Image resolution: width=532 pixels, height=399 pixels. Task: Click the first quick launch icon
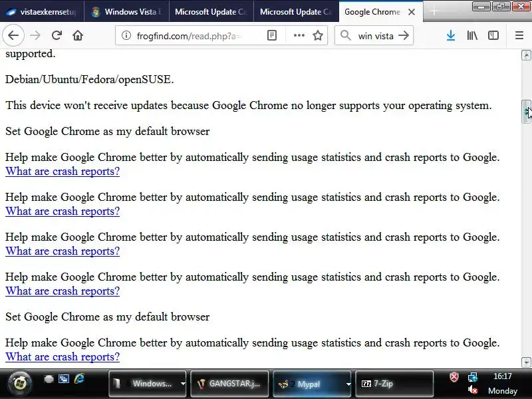[x=49, y=378]
